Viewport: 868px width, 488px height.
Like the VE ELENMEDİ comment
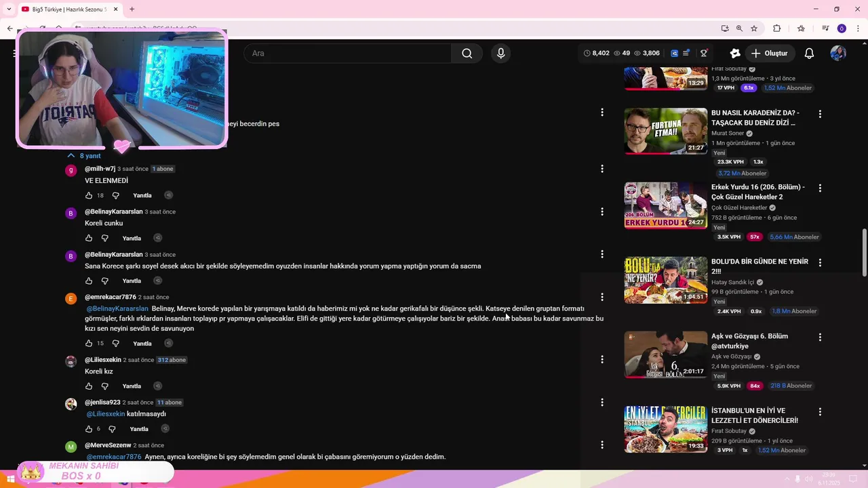[89, 195]
